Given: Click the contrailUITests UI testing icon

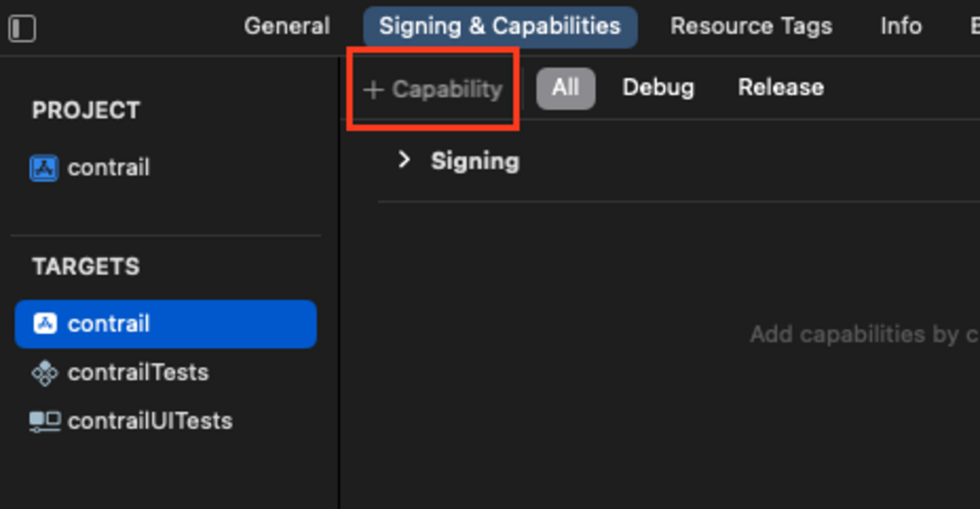Looking at the screenshot, I should [x=44, y=421].
